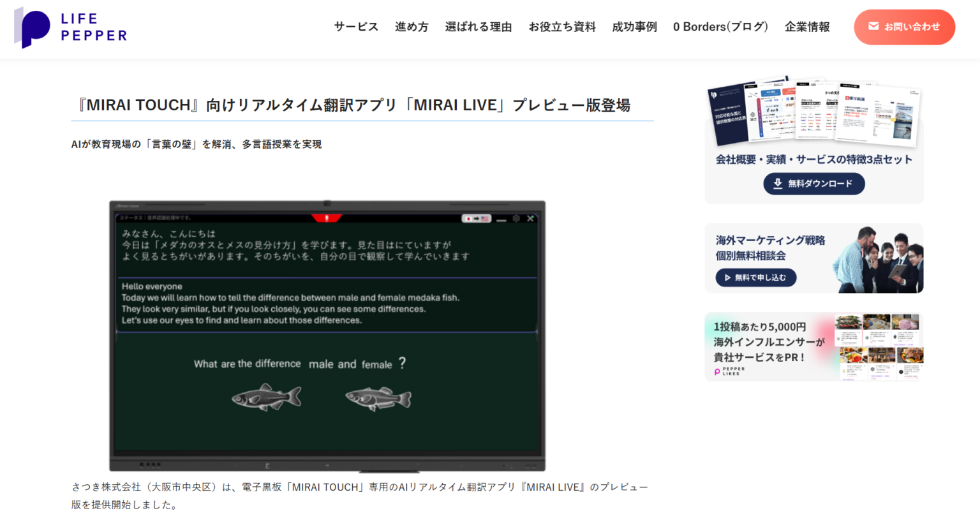Open the 進め方 menu item
The height and width of the screenshot is (520, 980).
click(x=412, y=27)
